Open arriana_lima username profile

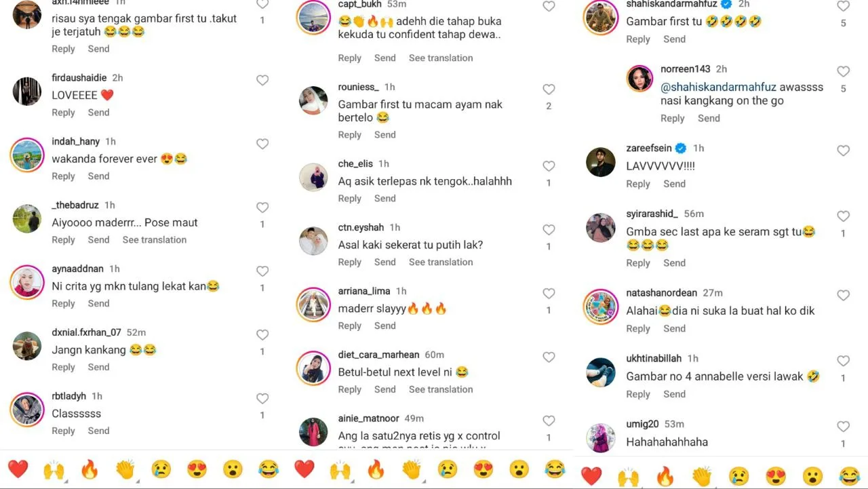(364, 292)
